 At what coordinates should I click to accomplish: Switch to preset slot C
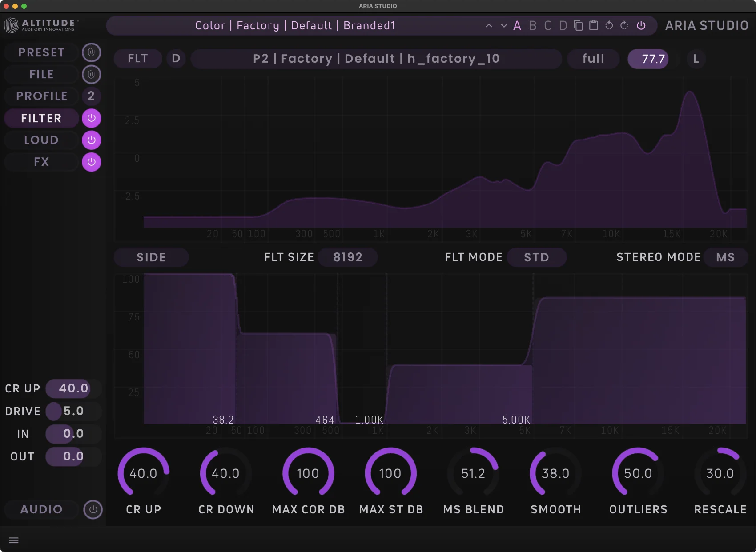click(x=548, y=26)
